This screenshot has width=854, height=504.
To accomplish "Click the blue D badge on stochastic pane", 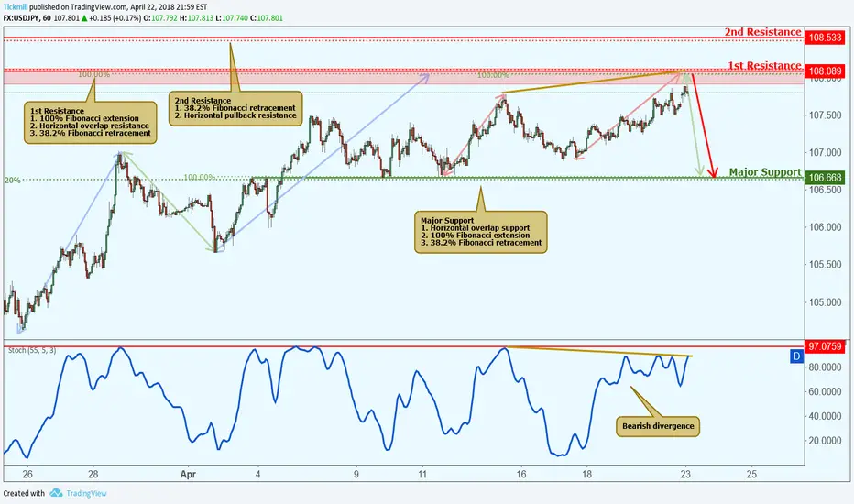I will (796, 356).
